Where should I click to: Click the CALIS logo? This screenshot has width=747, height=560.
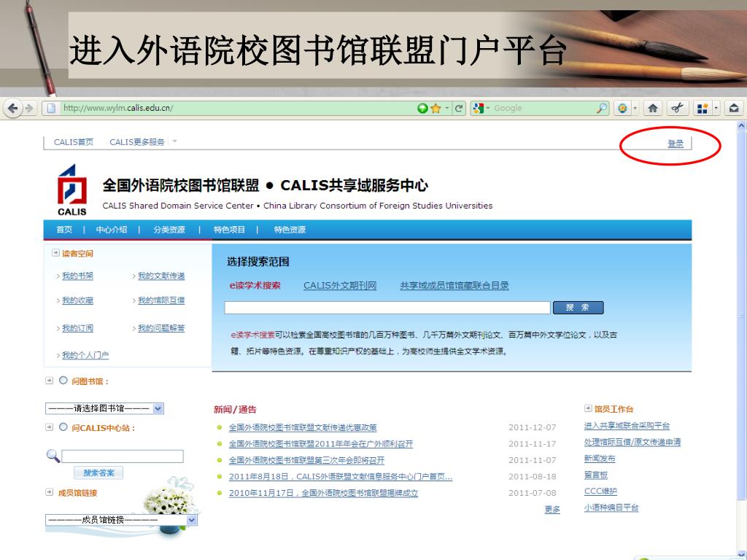pyautogui.click(x=72, y=190)
